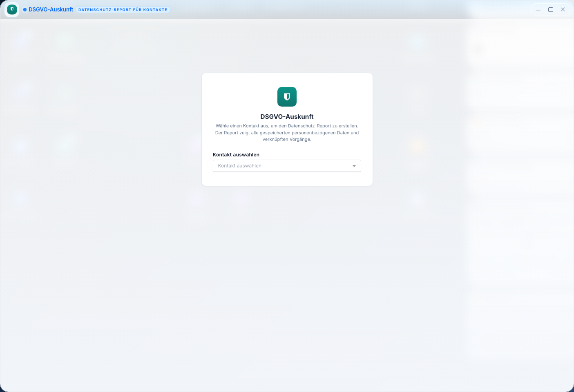Viewport: 574px width, 392px height.
Task: Minimize the DSGVO-Auskunft window
Action: coord(538,10)
